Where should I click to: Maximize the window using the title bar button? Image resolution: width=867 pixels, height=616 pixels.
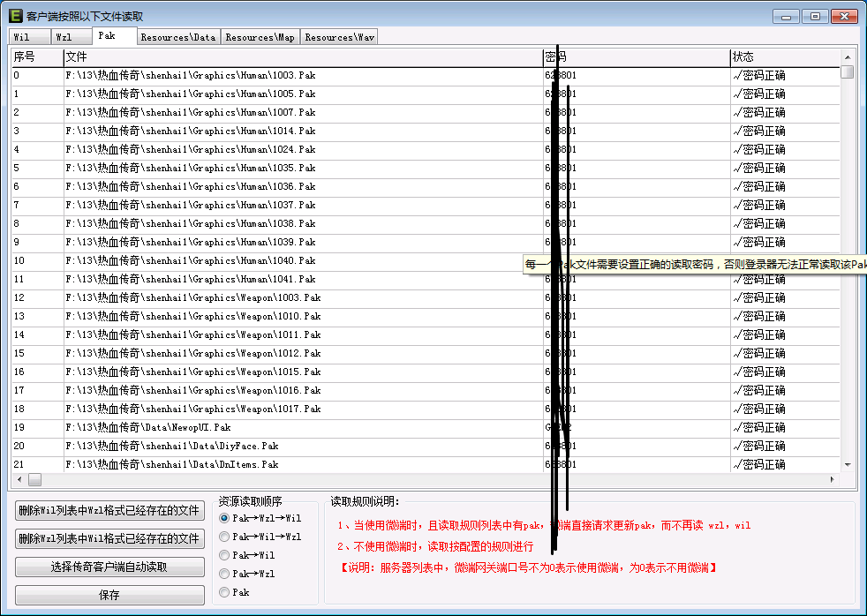pos(815,16)
